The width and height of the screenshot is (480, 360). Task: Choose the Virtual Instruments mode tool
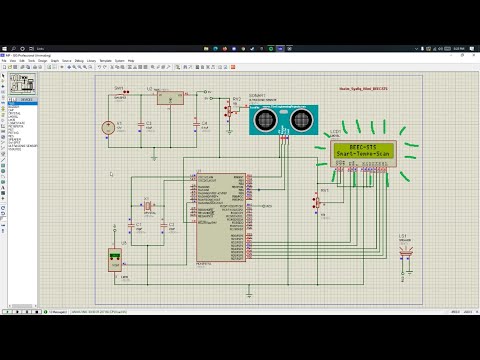3,154
